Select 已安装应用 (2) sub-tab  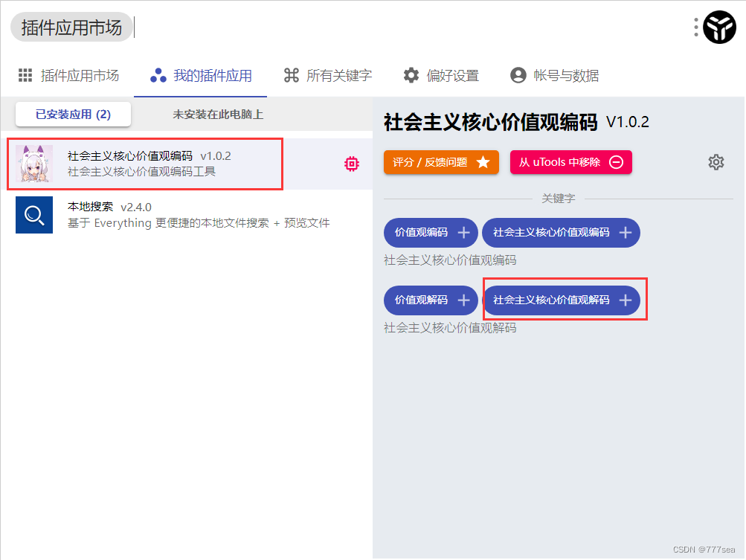click(x=74, y=115)
